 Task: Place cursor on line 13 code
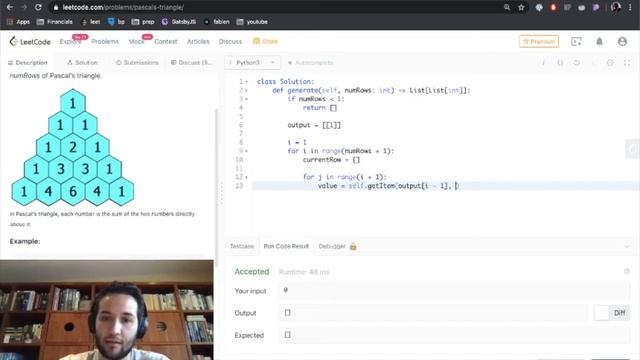tap(388, 186)
